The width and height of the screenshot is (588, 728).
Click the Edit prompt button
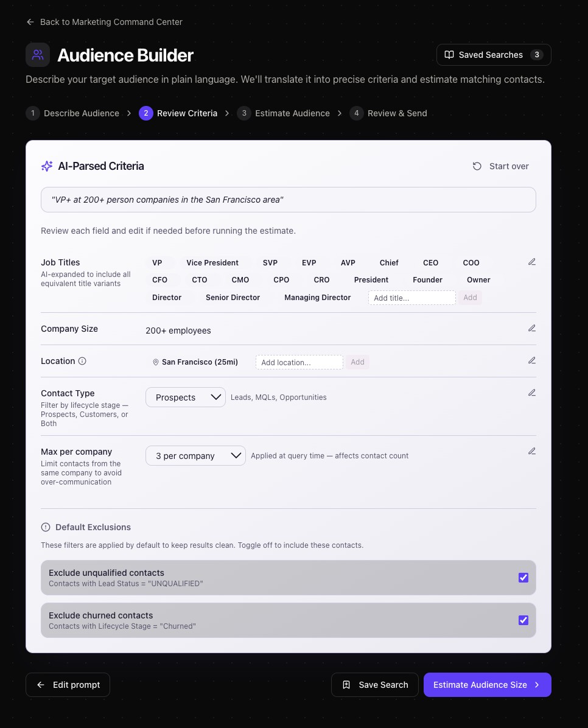(68, 685)
